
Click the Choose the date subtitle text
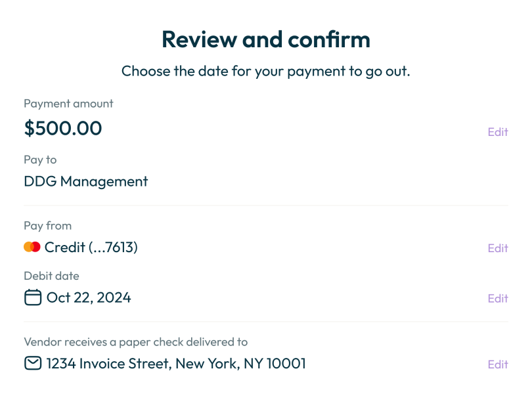tap(266, 72)
